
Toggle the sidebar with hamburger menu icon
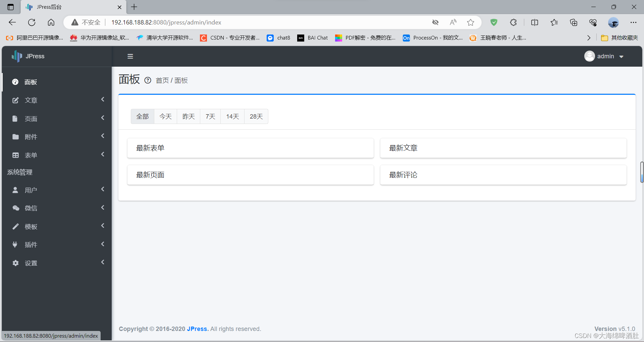pos(130,56)
